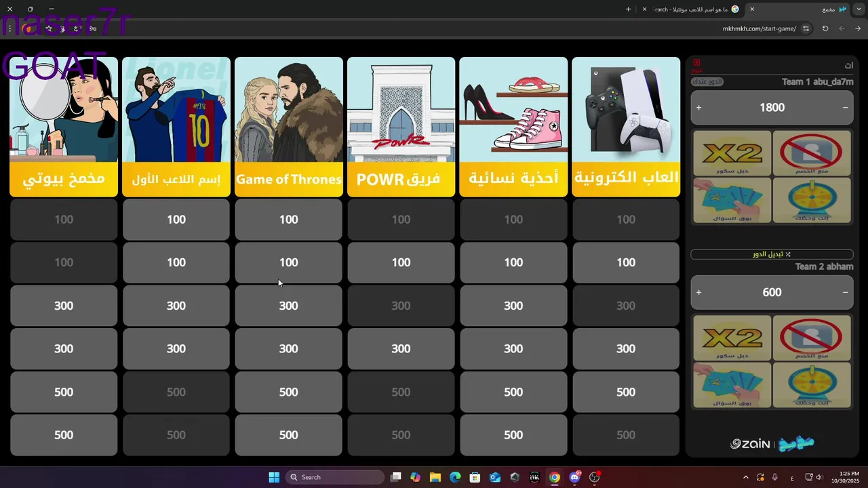Open Discord from the taskbar
The width and height of the screenshot is (868, 488).
(575, 477)
